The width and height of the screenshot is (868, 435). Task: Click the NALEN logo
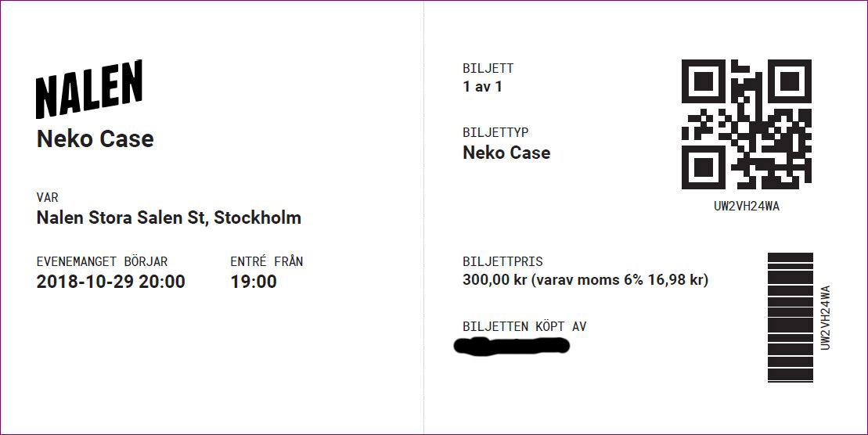[89, 88]
